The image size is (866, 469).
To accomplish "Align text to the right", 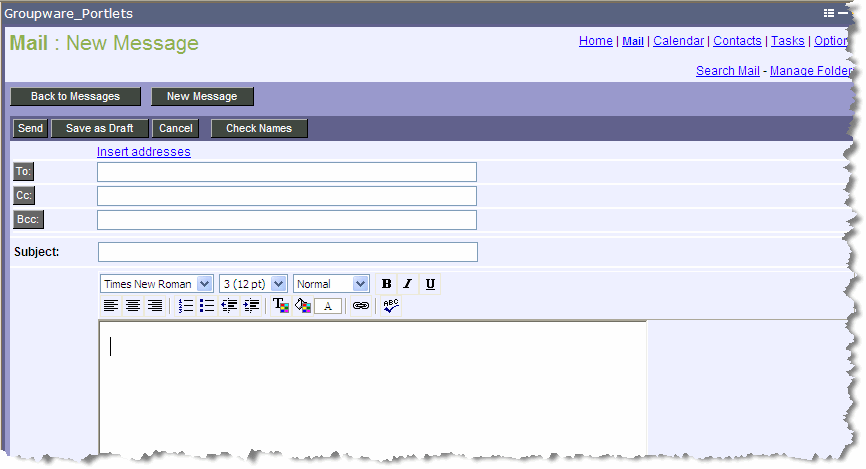I will (x=155, y=305).
